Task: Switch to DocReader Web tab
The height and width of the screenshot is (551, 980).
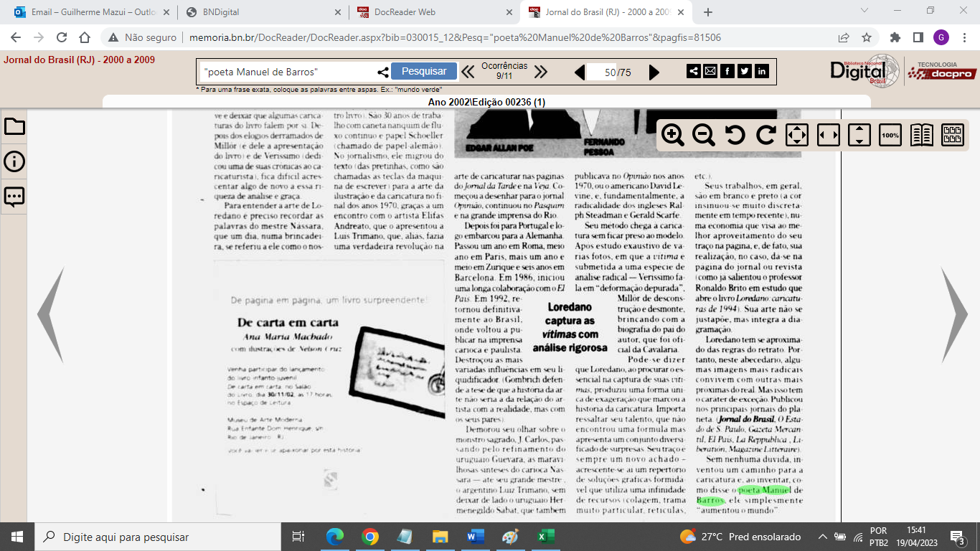Action: pos(434,12)
